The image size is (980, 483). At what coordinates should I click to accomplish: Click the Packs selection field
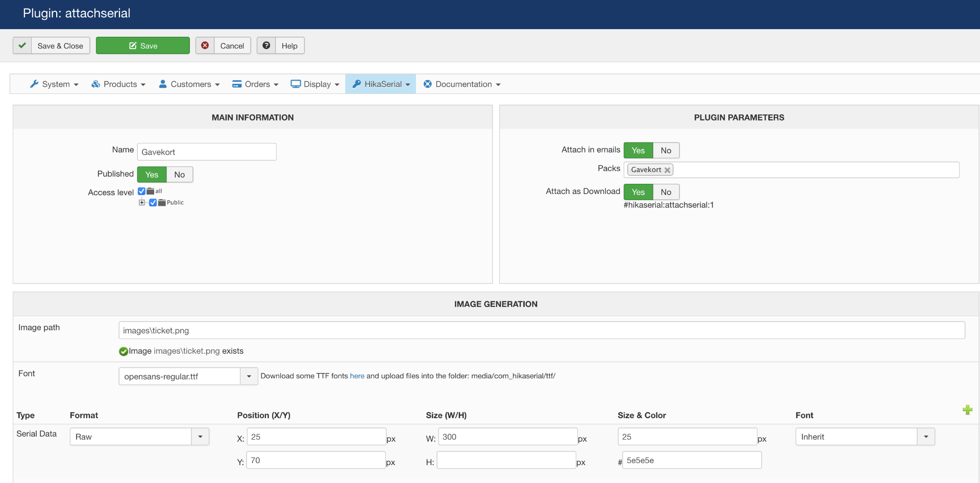click(x=792, y=170)
